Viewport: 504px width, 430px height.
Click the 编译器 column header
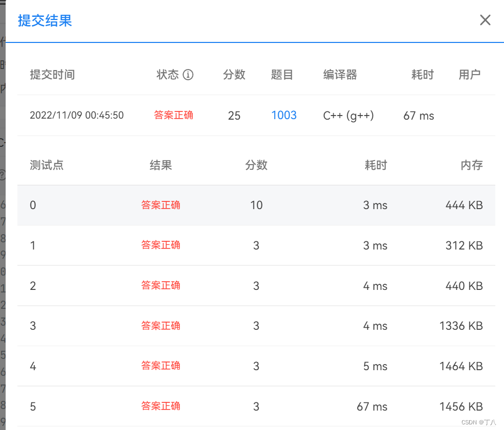[x=340, y=75]
